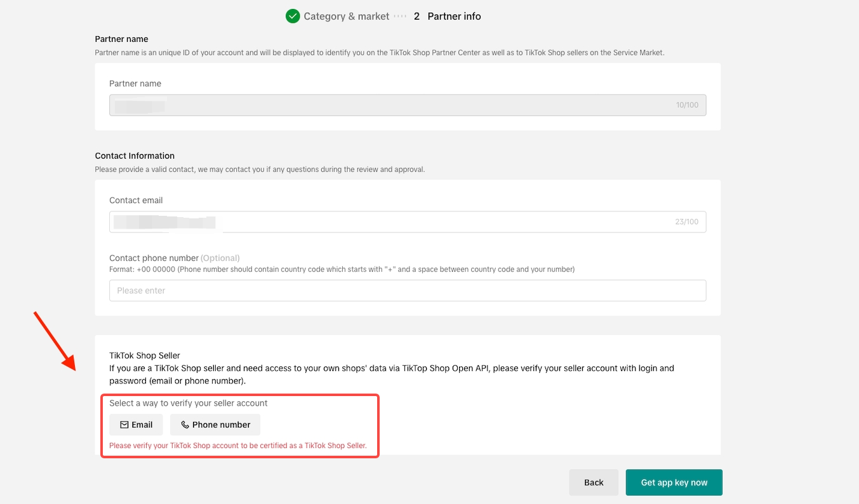Click into Contact phone number field

(x=408, y=290)
